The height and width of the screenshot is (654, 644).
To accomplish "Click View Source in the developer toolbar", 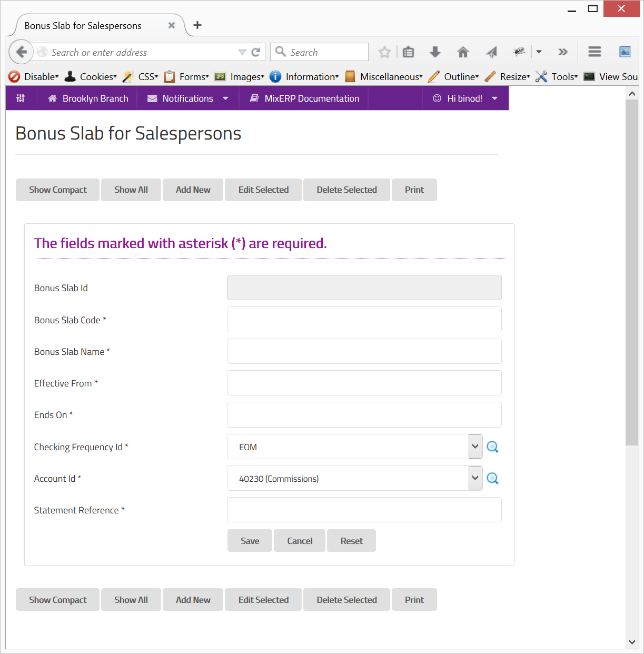I will [x=611, y=77].
